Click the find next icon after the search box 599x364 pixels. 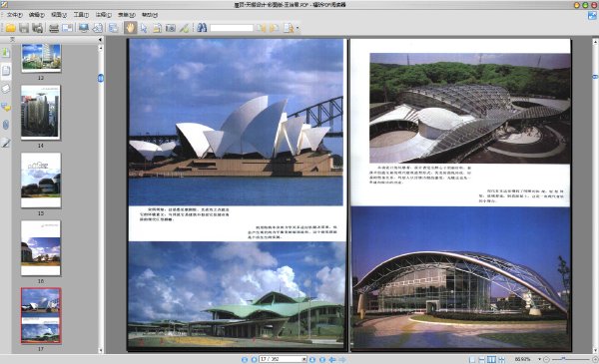[275, 28]
